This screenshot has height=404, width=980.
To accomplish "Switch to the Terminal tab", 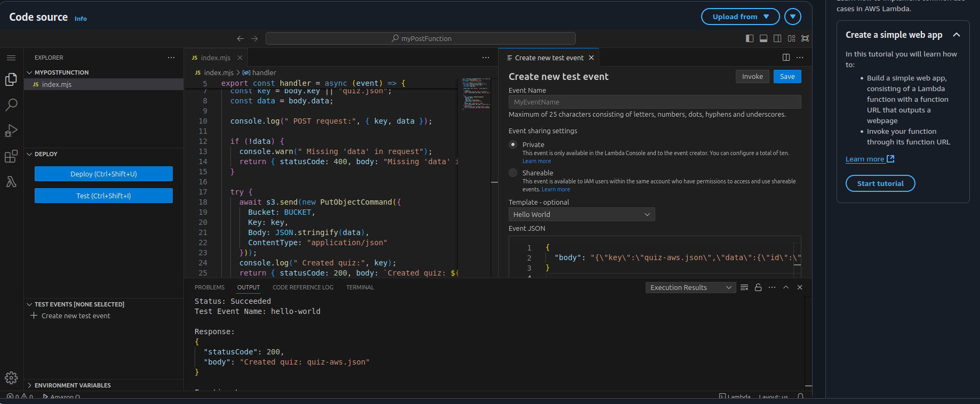I will (x=360, y=287).
